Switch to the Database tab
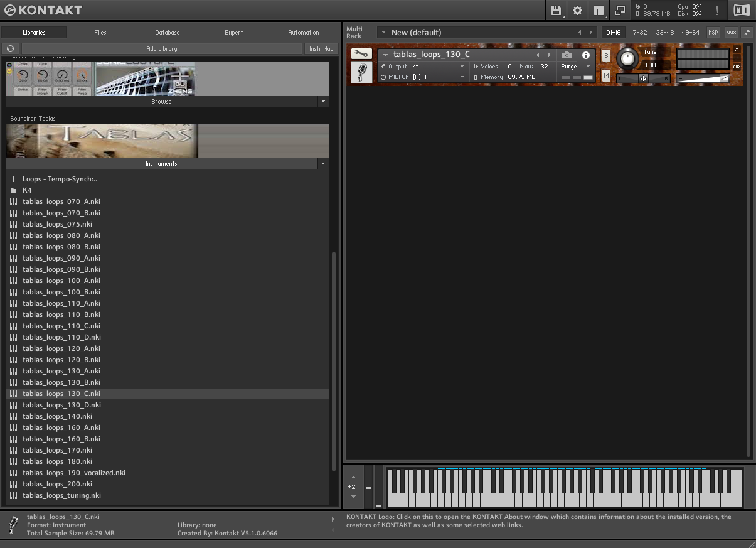This screenshot has width=756, height=548. (x=168, y=32)
